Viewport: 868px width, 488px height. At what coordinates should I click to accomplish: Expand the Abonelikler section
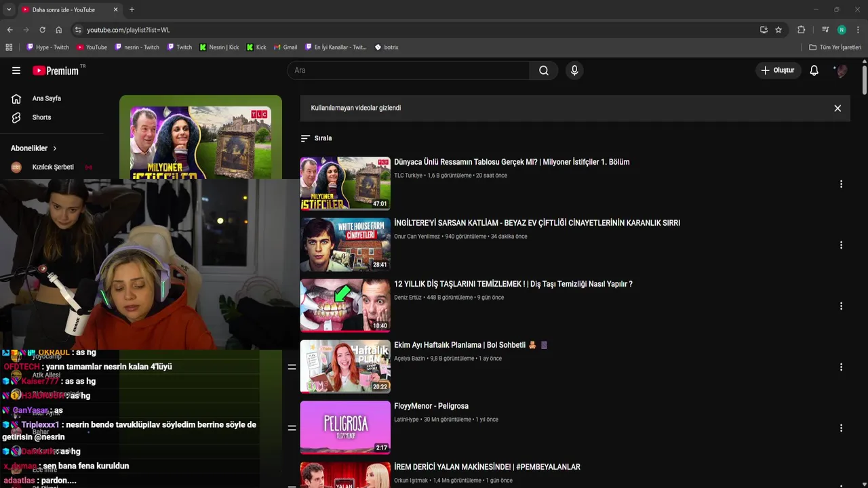[x=34, y=148]
